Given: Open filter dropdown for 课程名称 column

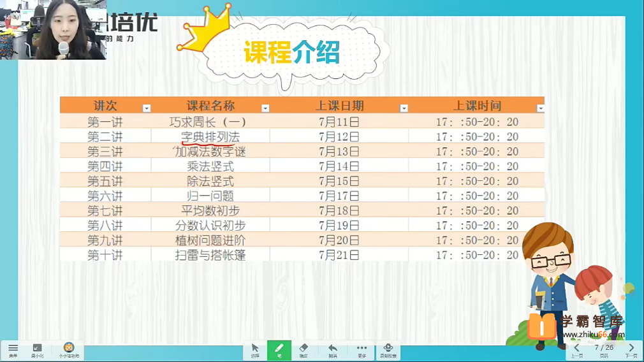Looking at the screenshot, I should tap(265, 108).
